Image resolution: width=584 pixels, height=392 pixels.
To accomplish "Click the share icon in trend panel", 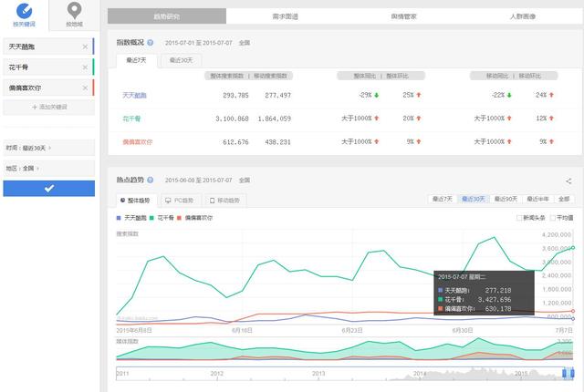I will coord(568,181).
